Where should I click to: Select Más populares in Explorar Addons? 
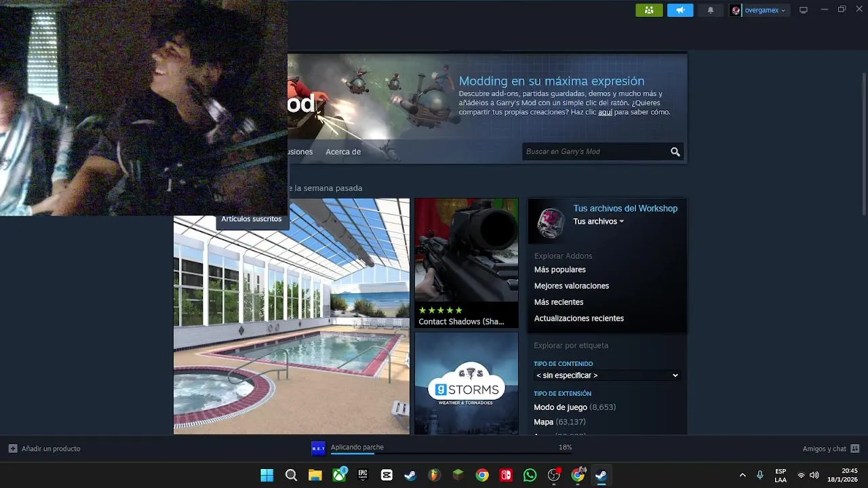[560, 270]
